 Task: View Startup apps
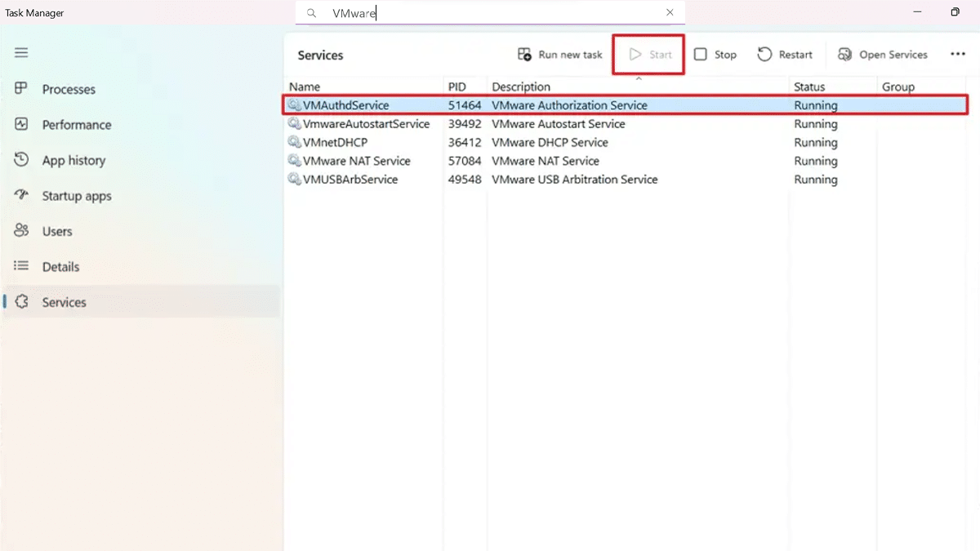point(77,196)
